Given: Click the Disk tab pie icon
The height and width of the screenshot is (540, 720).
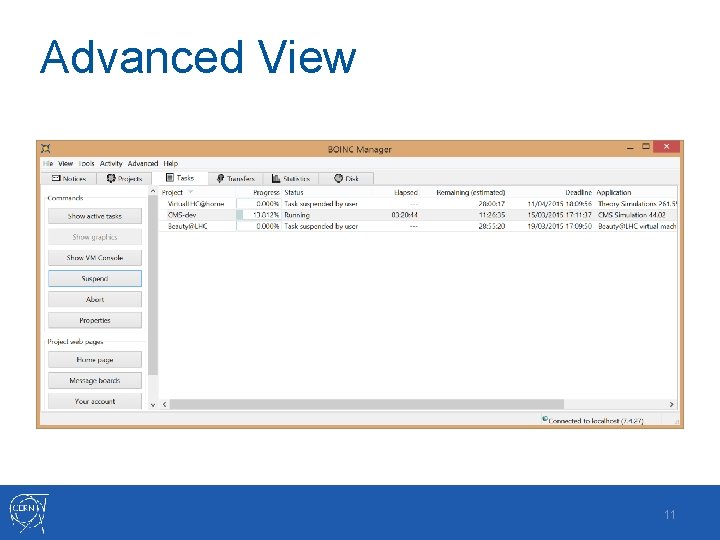Looking at the screenshot, I should click(x=338, y=178).
